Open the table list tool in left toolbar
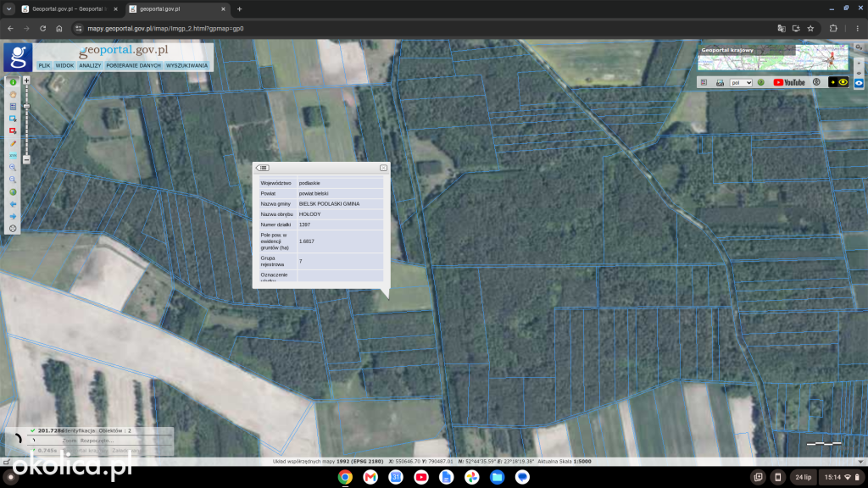Screen dimensions: 868x488 [x=13, y=107]
